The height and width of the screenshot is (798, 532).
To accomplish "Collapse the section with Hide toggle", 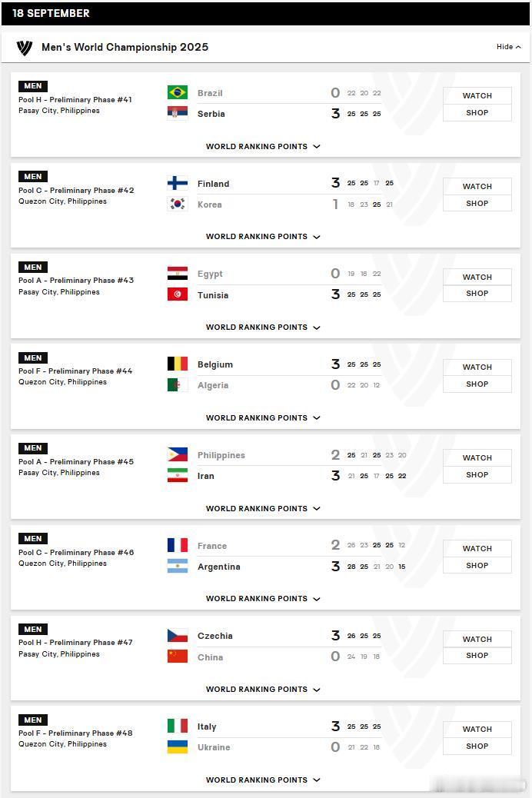I will (x=509, y=47).
